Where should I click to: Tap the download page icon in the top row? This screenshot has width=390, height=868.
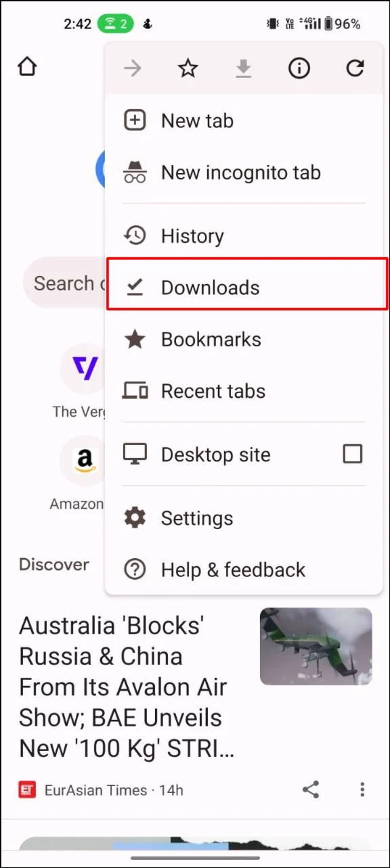[244, 68]
